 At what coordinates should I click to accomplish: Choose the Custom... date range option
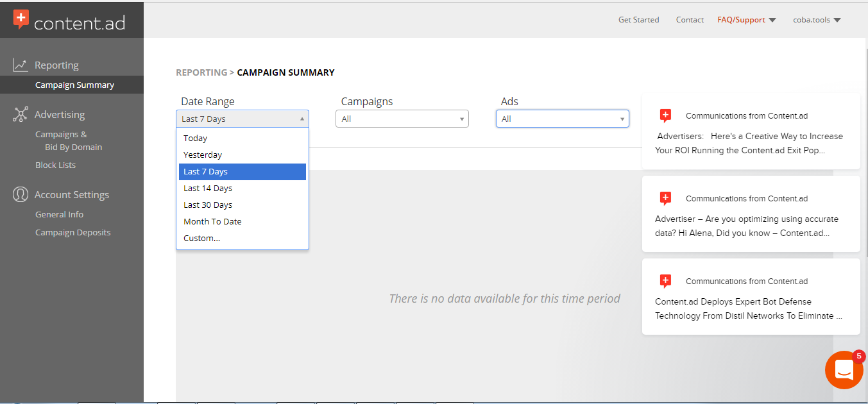tap(202, 239)
